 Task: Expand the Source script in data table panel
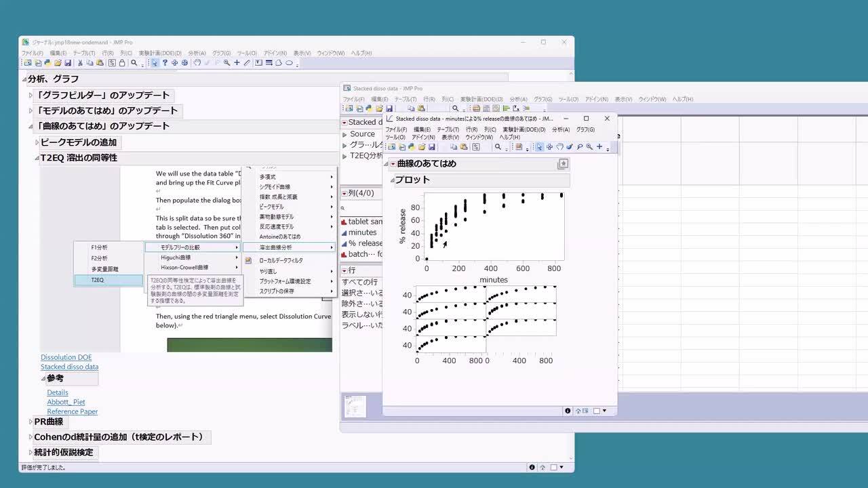(x=345, y=134)
